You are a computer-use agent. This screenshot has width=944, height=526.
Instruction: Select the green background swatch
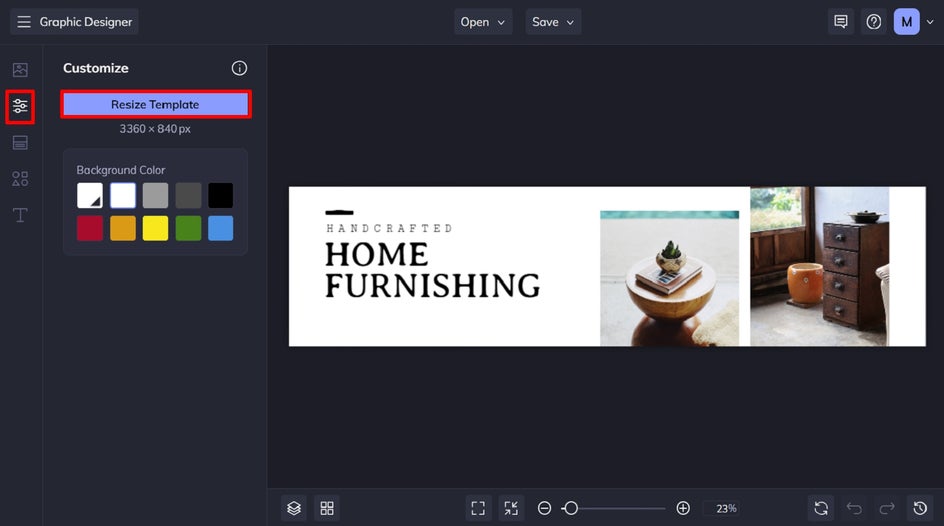pos(188,228)
